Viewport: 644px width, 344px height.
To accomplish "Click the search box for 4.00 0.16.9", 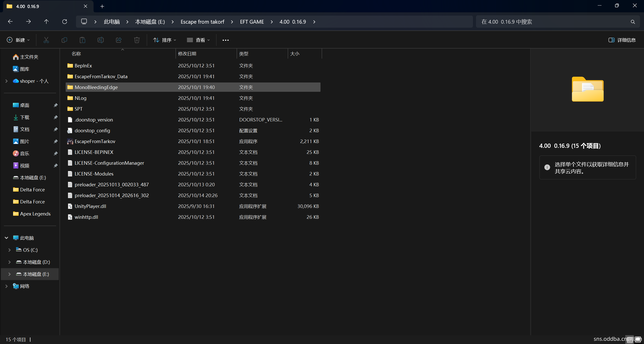I will click(553, 22).
